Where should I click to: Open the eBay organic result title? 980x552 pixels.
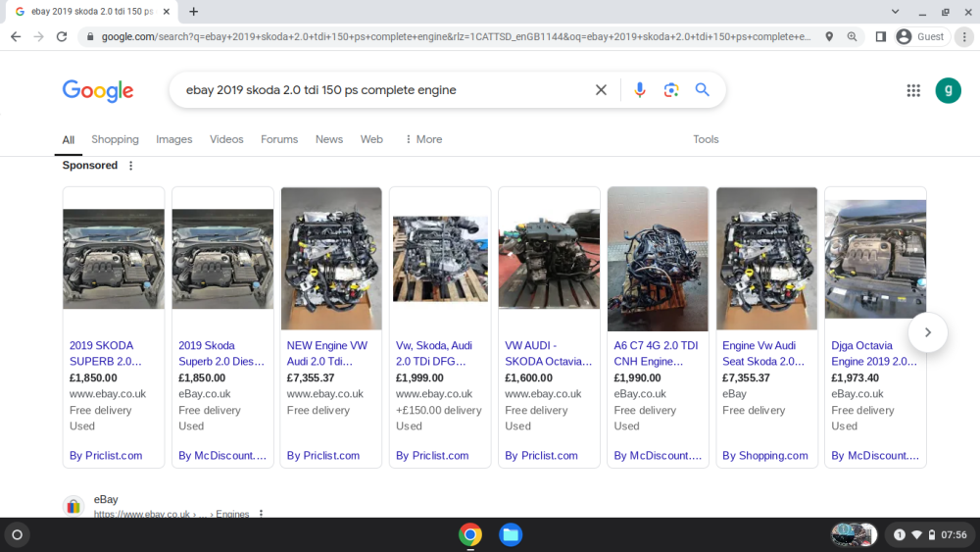(x=106, y=499)
